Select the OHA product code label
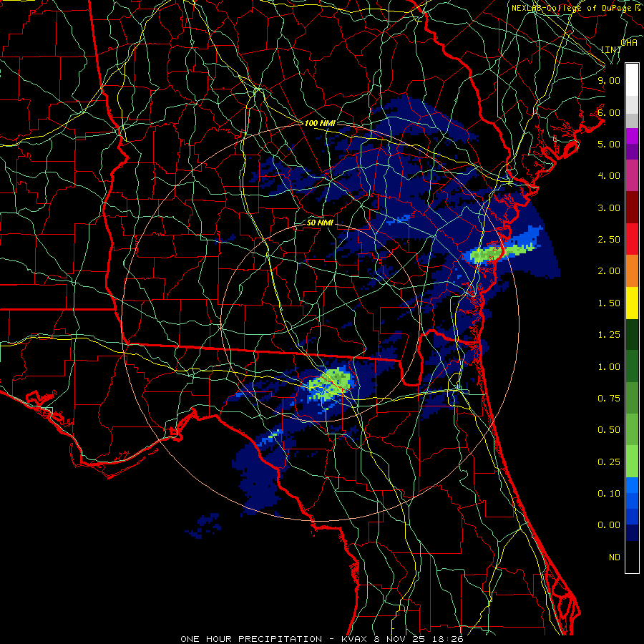 point(629,42)
